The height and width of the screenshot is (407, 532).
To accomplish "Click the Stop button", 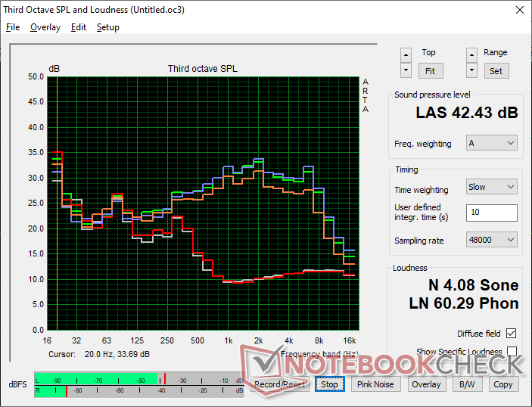I will [x=329, y=384].
